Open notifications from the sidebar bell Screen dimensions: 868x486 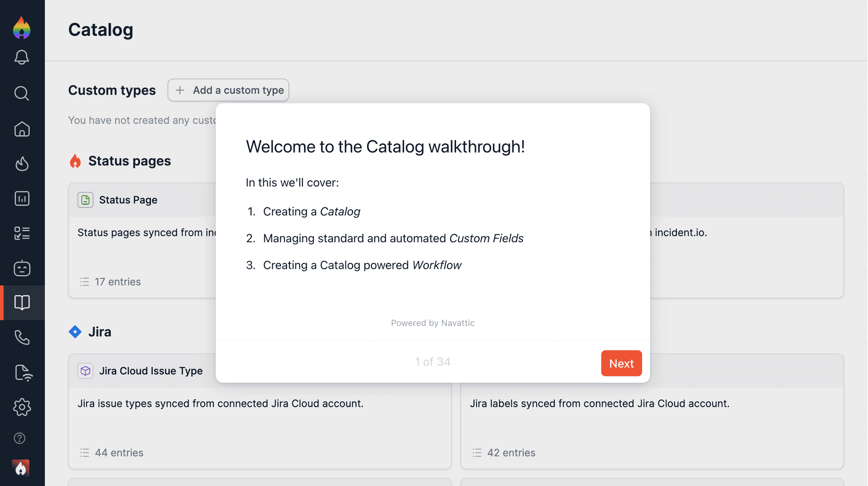[x=22, y=57]
